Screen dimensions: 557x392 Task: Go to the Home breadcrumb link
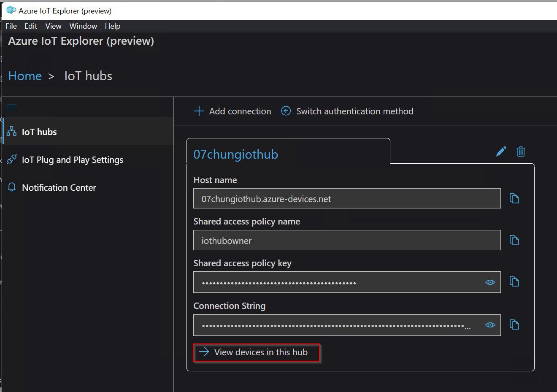pos(25,76)
